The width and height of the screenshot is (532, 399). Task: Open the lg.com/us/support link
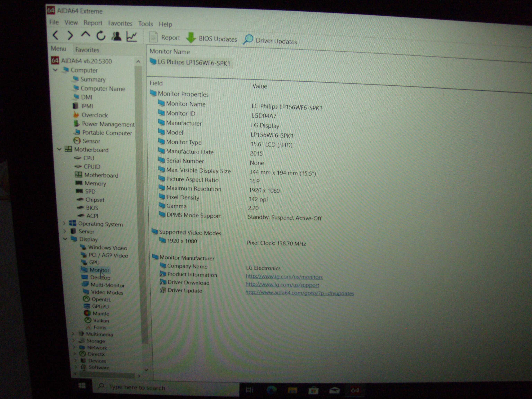point(282,285)
